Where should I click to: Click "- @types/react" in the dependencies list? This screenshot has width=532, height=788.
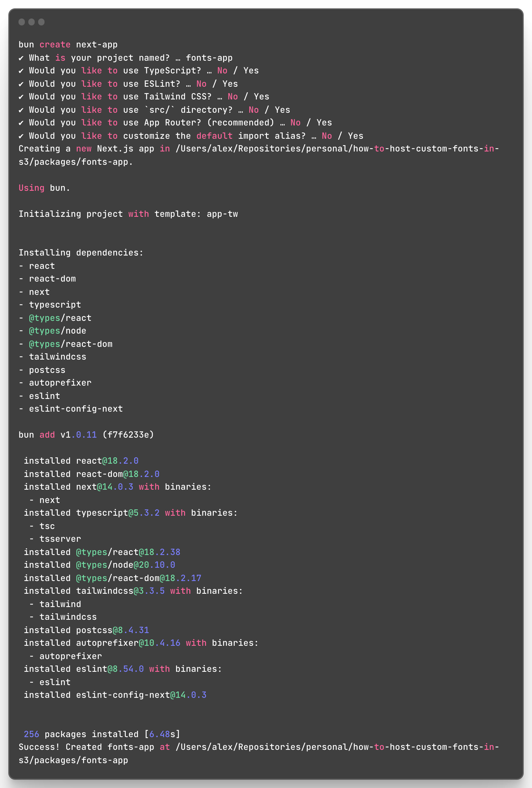click(55, 318)
